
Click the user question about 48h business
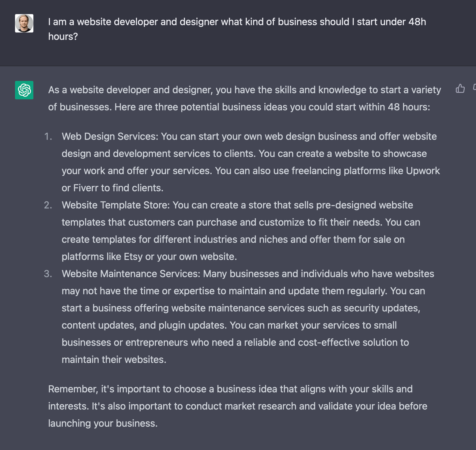(x=237, y=29)
